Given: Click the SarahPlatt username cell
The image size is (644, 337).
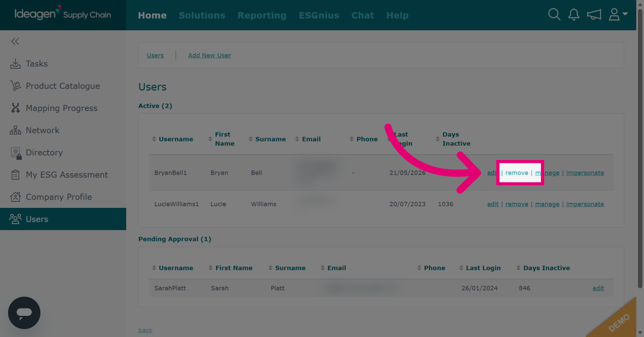Looking at the screenshot, I should (x=170, y=288).
